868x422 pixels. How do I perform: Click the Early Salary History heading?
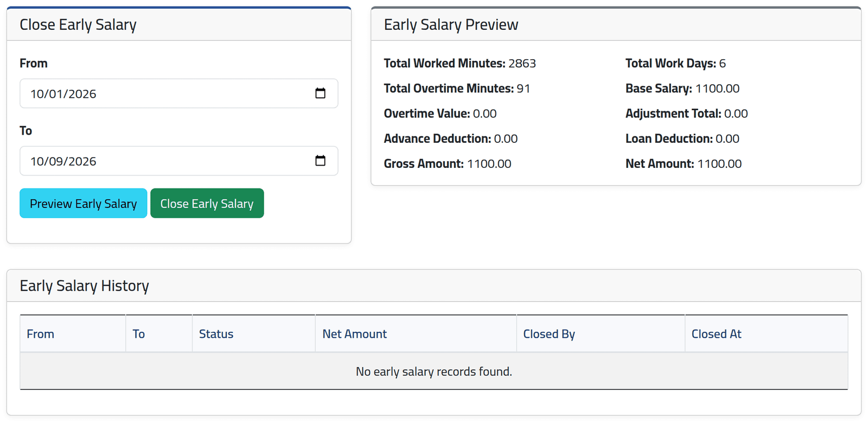85,286
